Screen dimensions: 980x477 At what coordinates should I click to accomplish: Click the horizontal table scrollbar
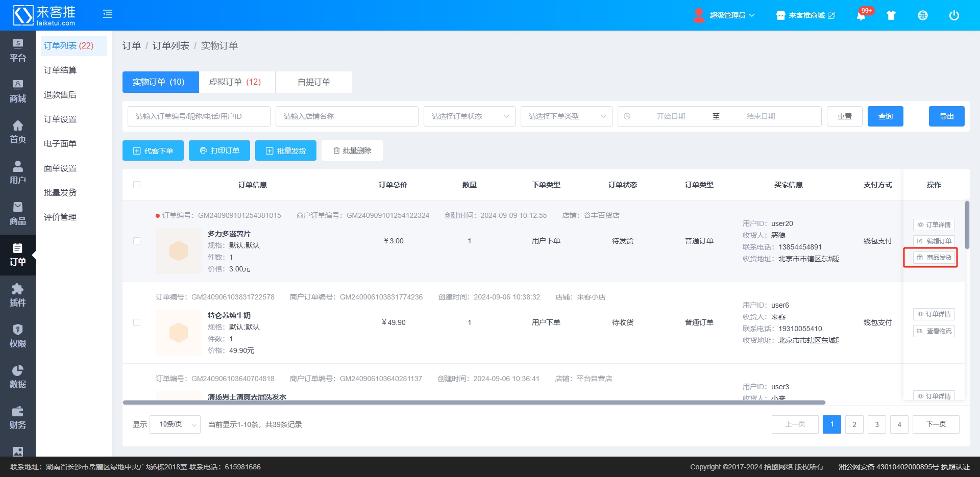pos(474,403)
